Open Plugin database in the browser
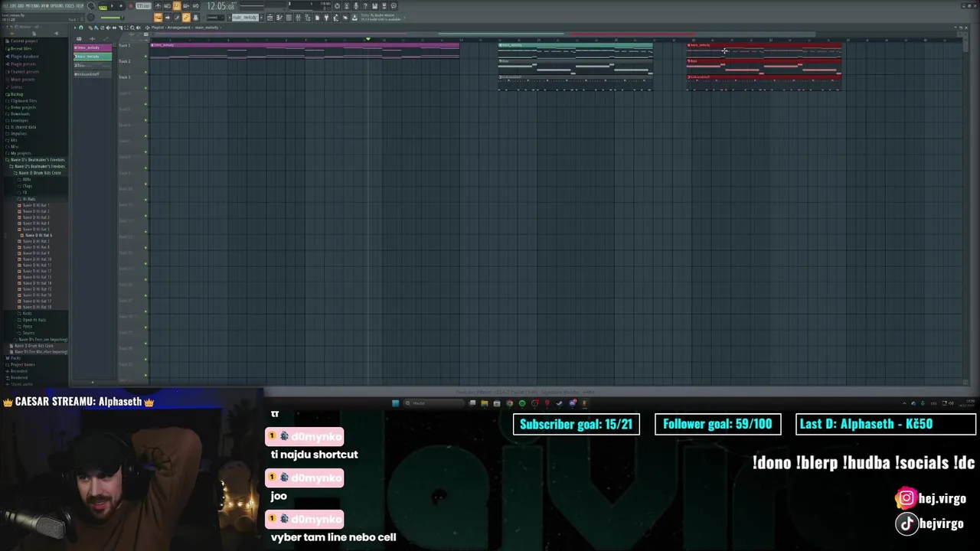 pos(24,57)
